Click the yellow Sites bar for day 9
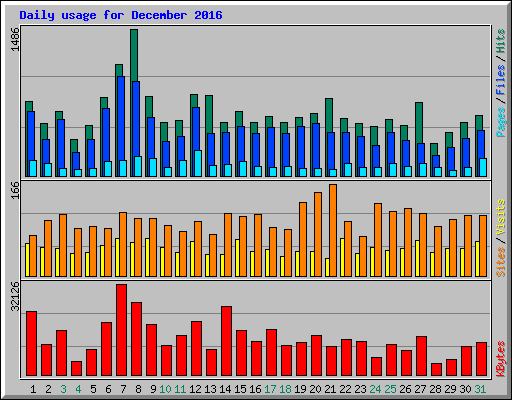The width and height of the screenshot is (512, 400). coord(147,257)
